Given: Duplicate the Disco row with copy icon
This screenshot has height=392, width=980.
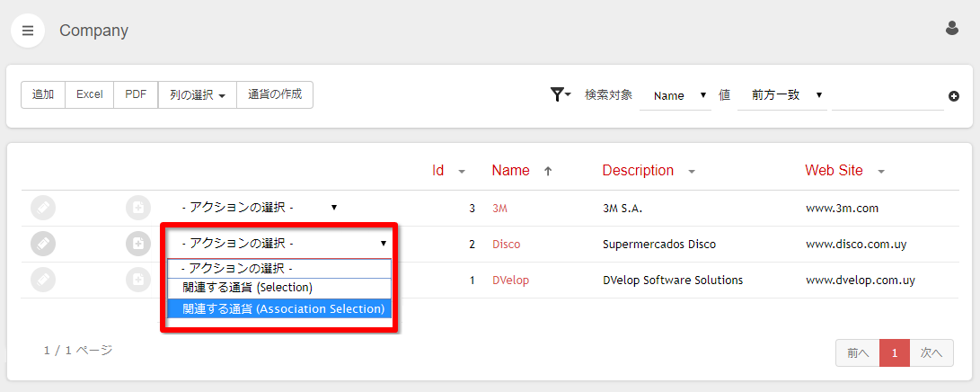Looking at the screenshot, I should click(x=138, y=244).
